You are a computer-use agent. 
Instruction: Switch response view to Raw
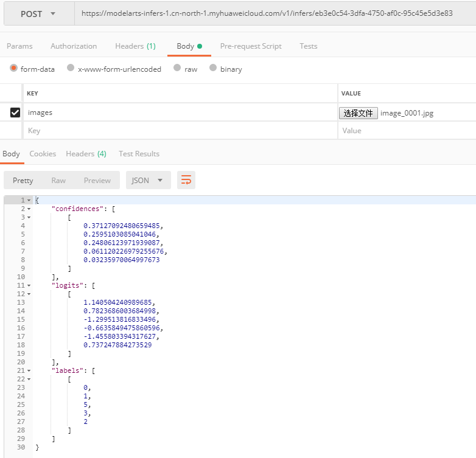(x=58, y=181)
